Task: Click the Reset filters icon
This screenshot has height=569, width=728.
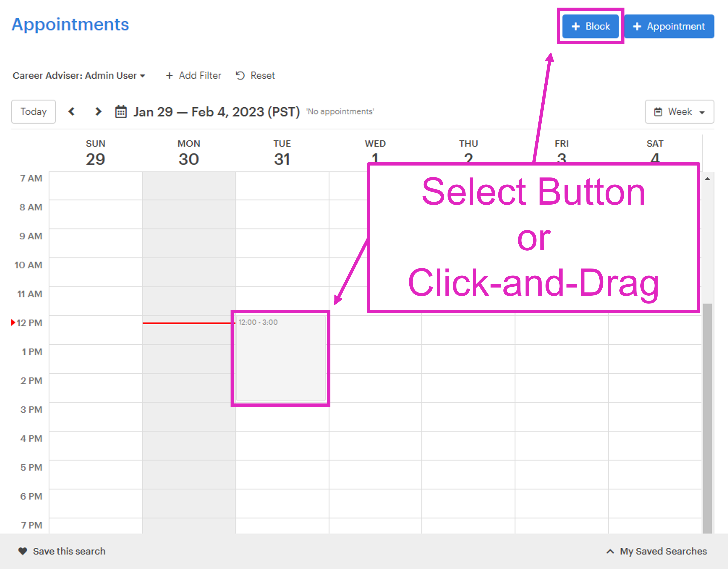Action: [x=240, y=76]
